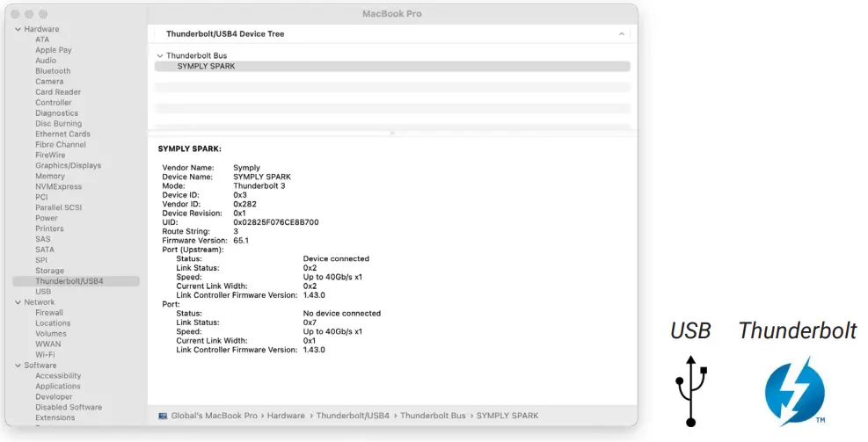Image resolution: width=868 pixels, height=442 pixels.
Task: Select Audio in the sidebar
Action: (x=46, y=61)
